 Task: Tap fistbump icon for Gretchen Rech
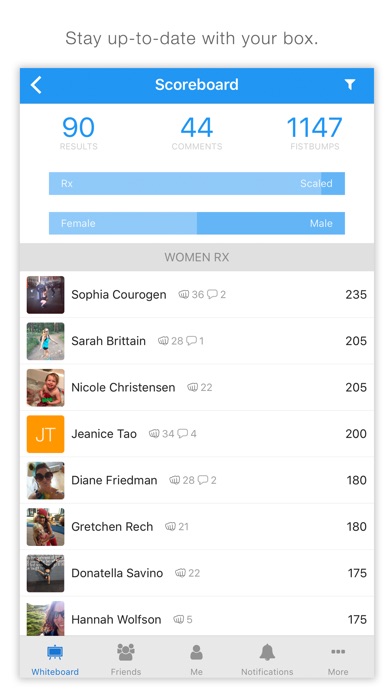pyautogui.click(x=170, y=526)
